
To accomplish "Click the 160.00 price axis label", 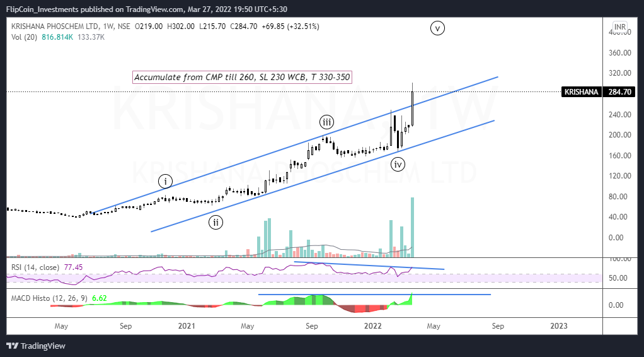I will (x=620, y=155).
